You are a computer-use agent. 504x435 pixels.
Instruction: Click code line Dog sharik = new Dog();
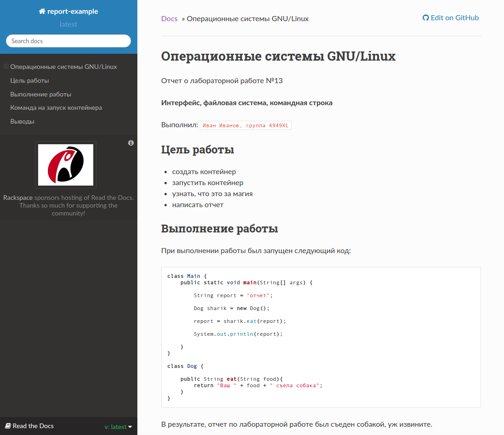(232, 308)
